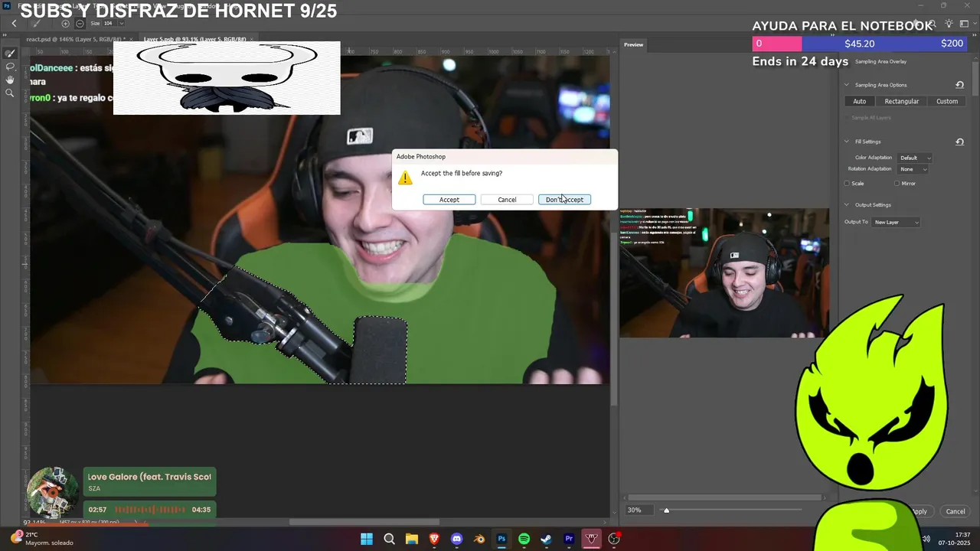Open the Rotation Adaptation dropdown
This screenshot has width=980, height=551.
click(913, 169)
